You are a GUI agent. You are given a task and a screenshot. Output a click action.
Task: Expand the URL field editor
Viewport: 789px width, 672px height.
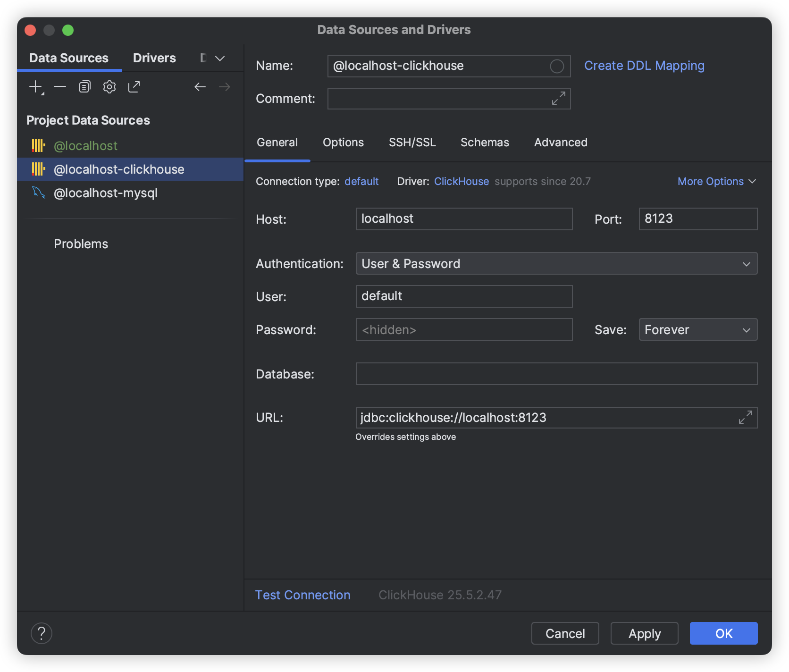tap(745, 418)
